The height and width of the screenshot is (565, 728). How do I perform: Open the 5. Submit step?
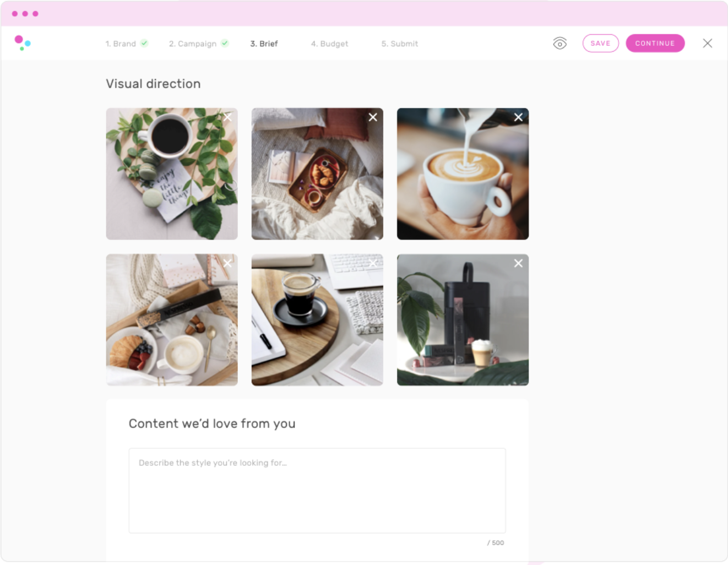[400, 44]
